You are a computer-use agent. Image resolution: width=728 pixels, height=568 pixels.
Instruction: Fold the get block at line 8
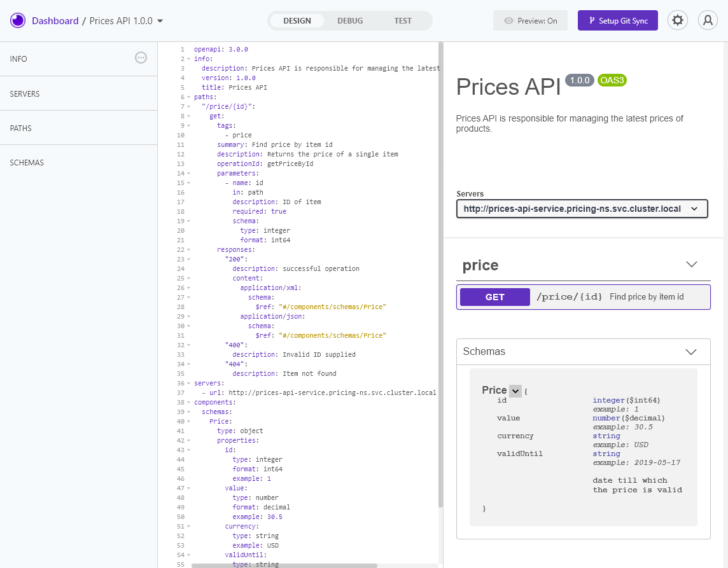coord(188,116)
